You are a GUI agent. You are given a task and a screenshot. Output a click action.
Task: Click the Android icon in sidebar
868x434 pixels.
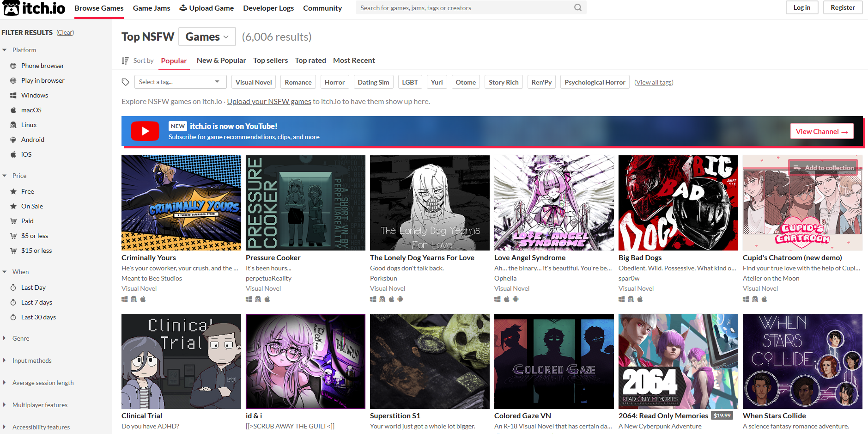point(13,140)
